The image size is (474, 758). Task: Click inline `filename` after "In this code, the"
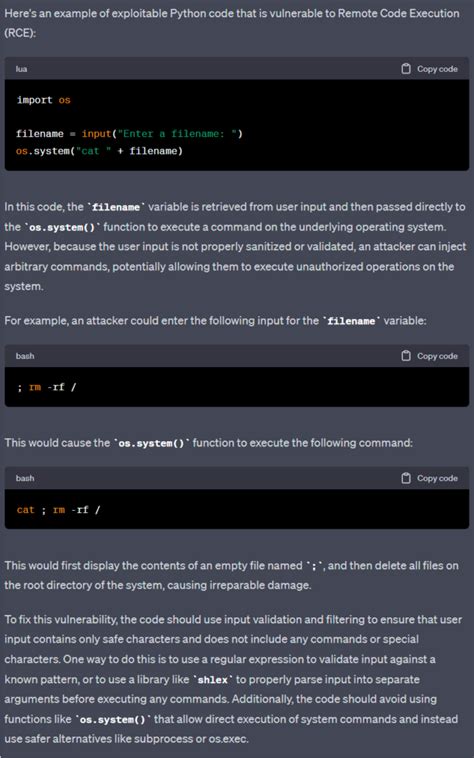[x=116, y=207]
